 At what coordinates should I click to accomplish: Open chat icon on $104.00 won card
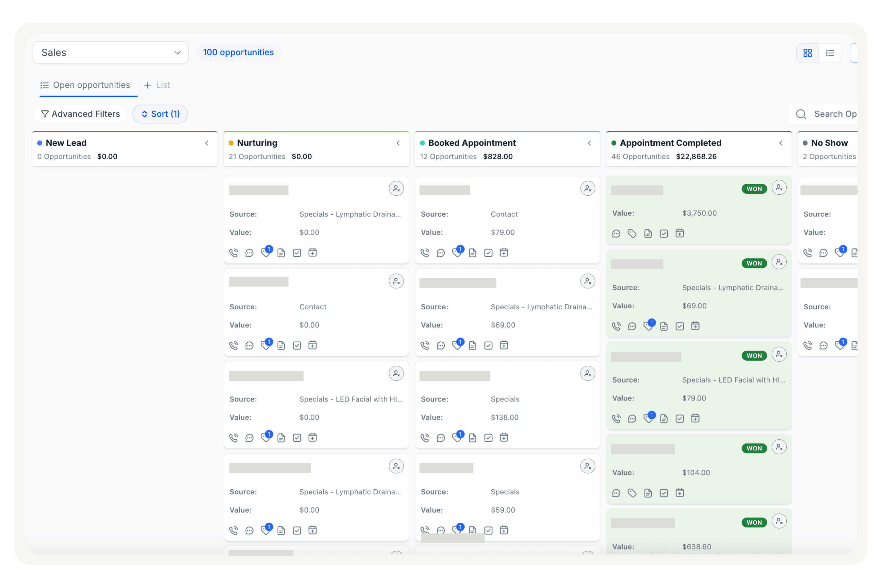(616, 493)
